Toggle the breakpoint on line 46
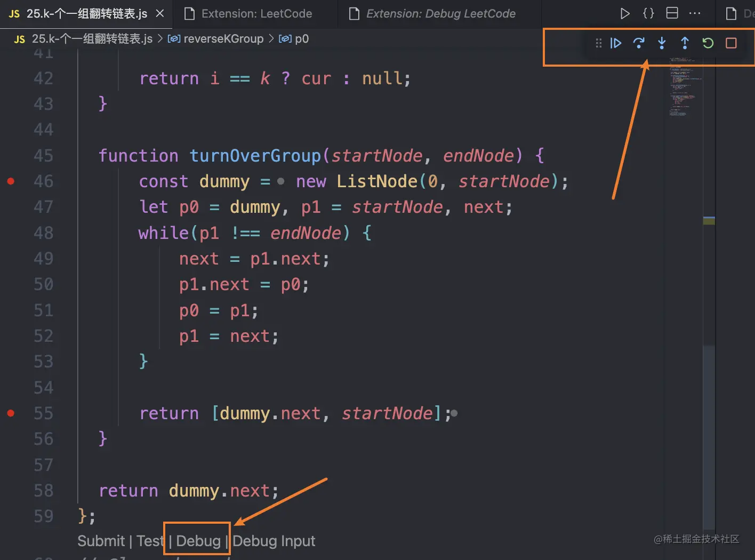The width and height of the screenshot is (755, 560). tap(11, 181)
